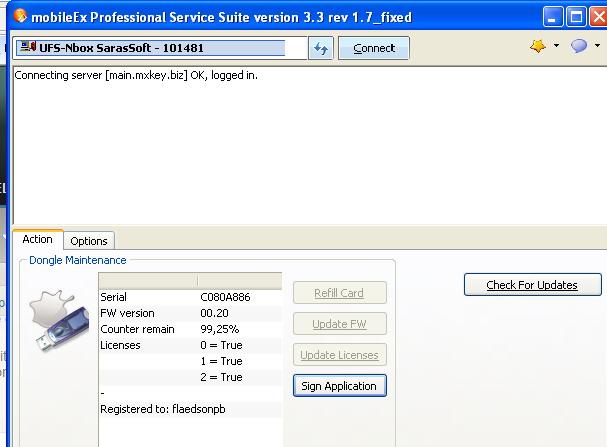Viewport: 607px width, 447px height.
Task: Click the speech bubble chat icon
Action: pos(578,47)
